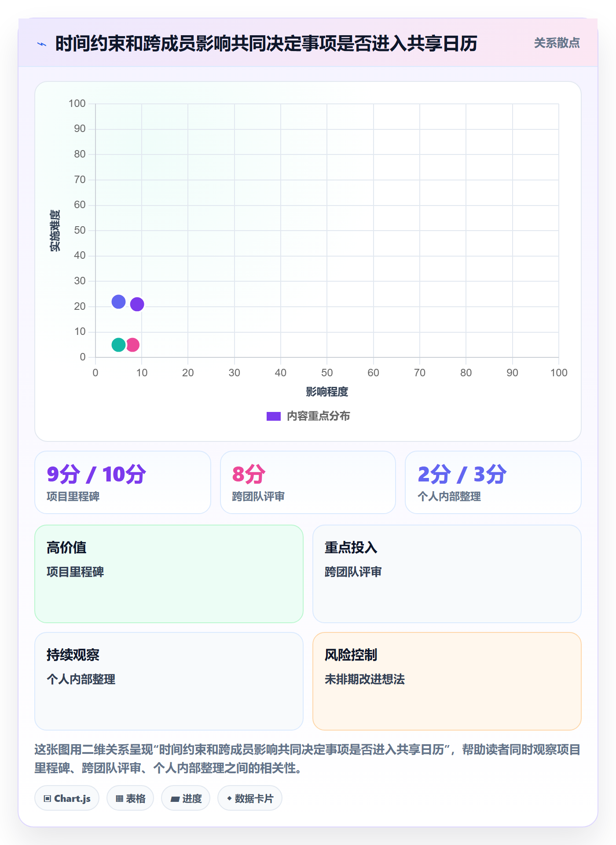
Task: Select the 进度 tag chip
Action: 186,798
